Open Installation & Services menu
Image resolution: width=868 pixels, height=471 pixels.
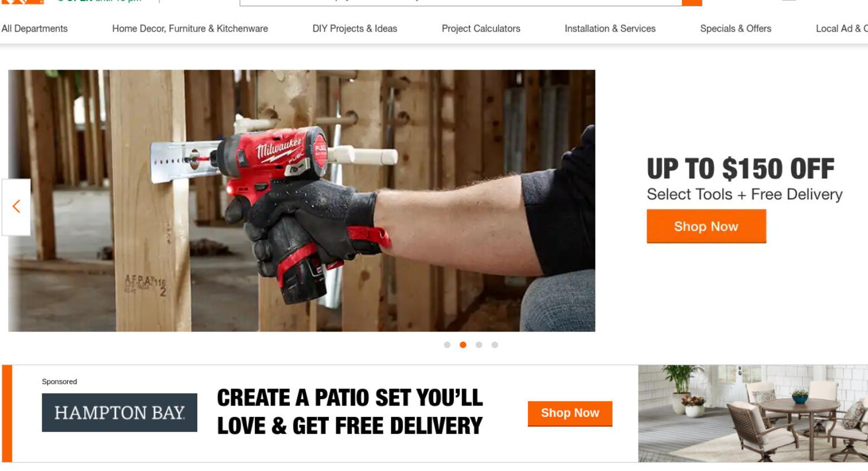tap(610, 28)
